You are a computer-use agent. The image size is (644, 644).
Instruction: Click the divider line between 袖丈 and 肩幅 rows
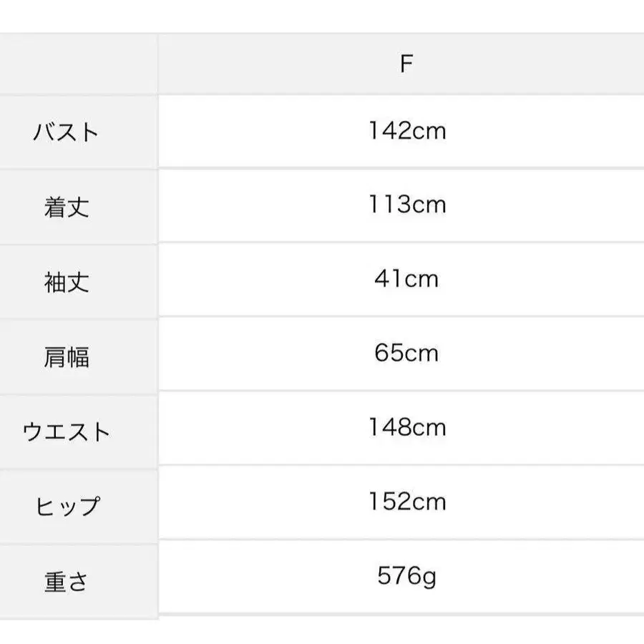[x=401, y=316]
